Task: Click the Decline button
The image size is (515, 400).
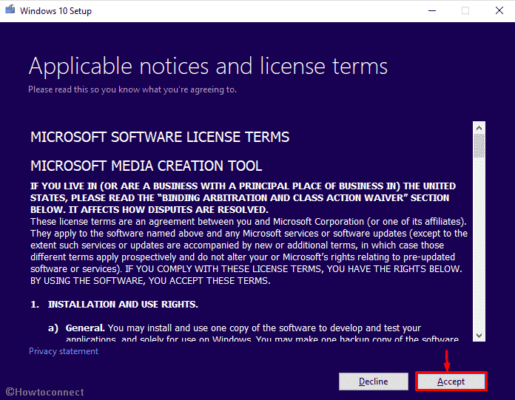Action: point(373,381)
